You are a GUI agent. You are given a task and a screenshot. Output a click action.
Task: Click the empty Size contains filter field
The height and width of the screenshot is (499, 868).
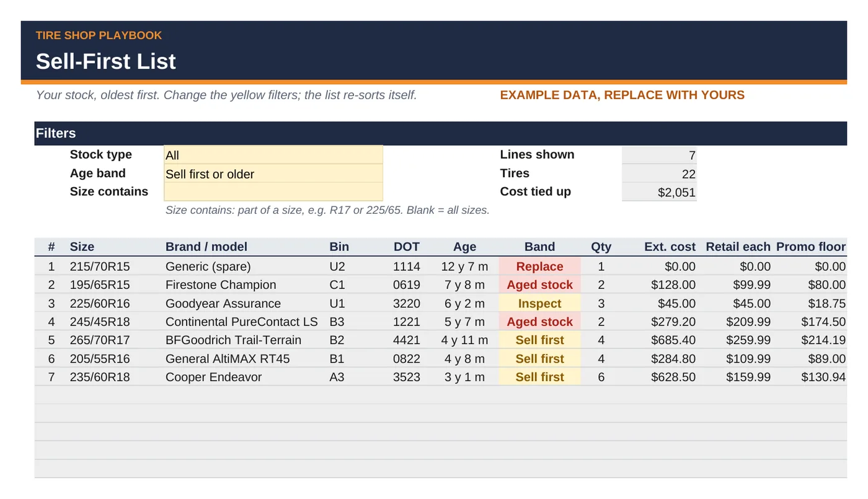point(273,192)
